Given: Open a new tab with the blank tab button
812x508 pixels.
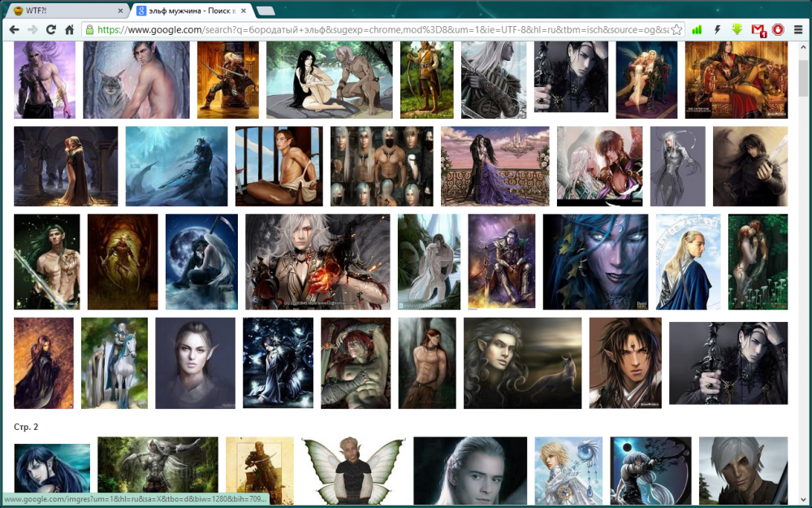Looking at the screenshot, I should 266,11.
